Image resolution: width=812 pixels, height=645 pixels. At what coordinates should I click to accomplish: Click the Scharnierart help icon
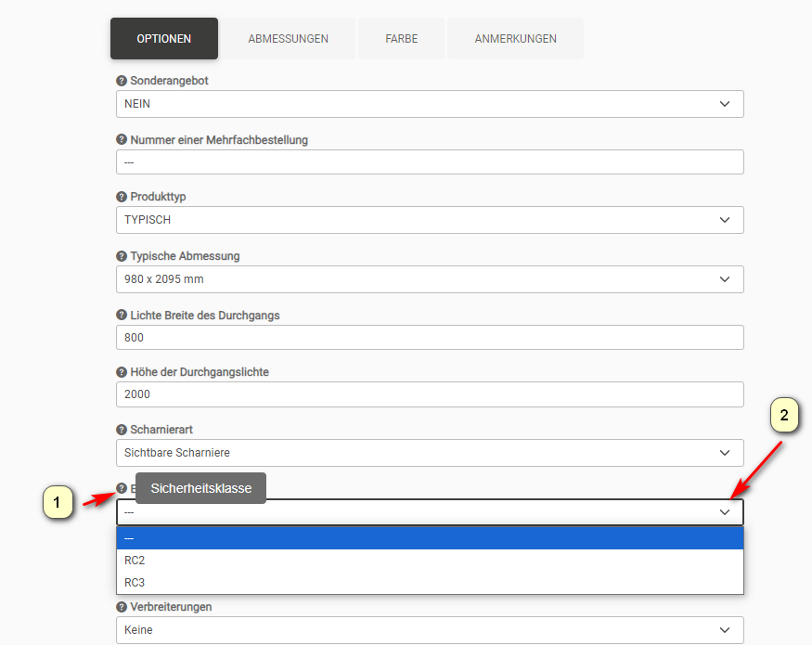pyautogui.click(x=122, y=430)
